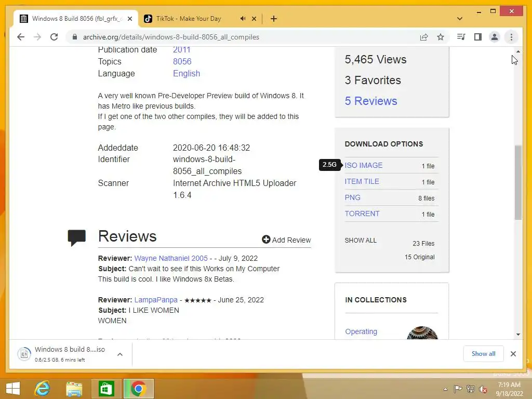Reload the archive.org page
Viewport: 532px width, 399px height.
pyautogui.click(x=54, y=37)
